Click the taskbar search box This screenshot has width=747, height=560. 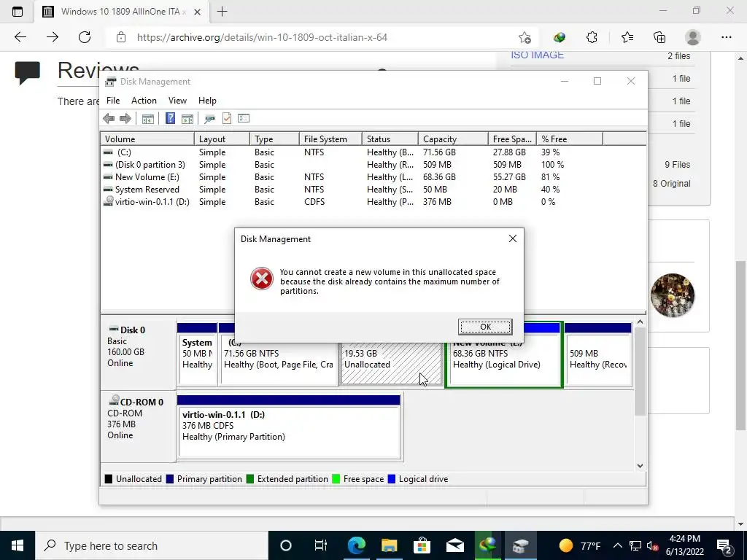[152, 545]
